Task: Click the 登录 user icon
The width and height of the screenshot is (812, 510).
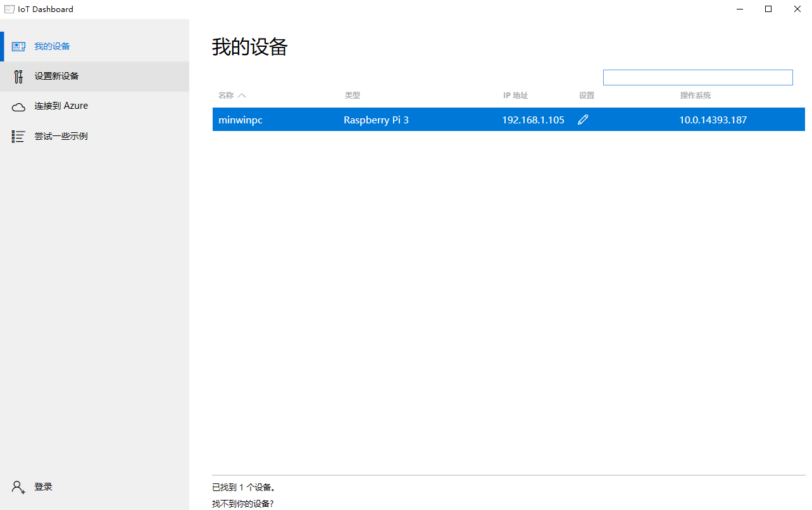Action: tap(18, 487)
